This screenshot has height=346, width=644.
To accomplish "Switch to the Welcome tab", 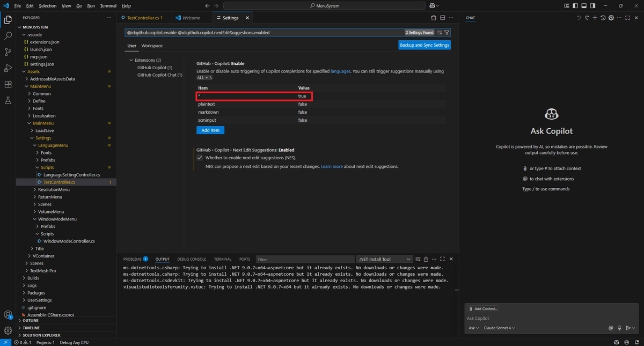I will 191,18.
